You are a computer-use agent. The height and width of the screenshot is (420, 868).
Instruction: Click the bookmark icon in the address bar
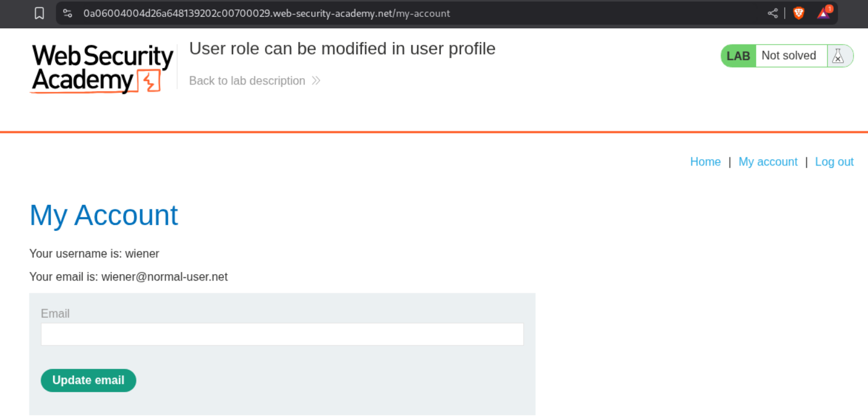click(x=39, y=13)
